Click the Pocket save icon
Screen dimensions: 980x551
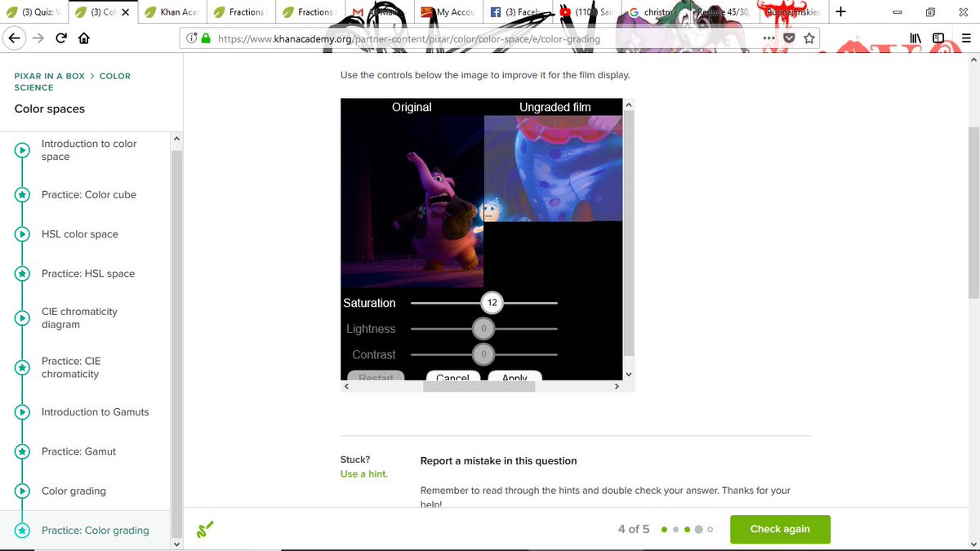click(x=790, y=38)
